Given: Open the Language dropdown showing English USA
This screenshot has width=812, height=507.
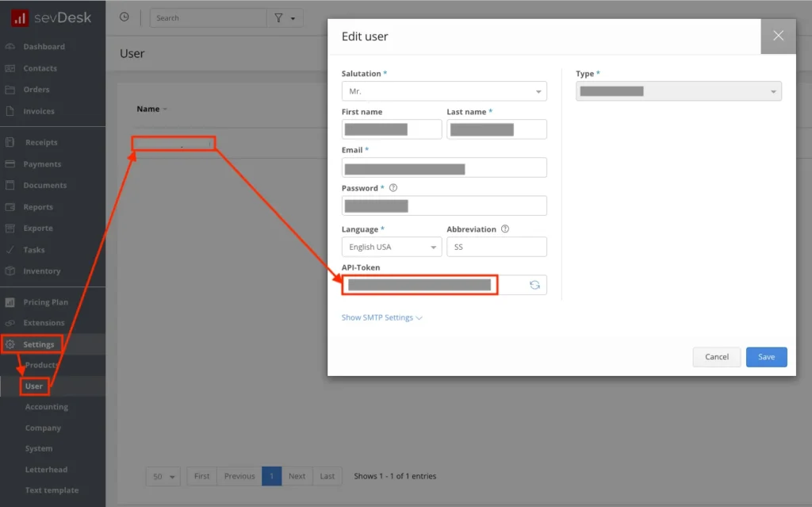Looking at the screenshot, I should 392,247.
